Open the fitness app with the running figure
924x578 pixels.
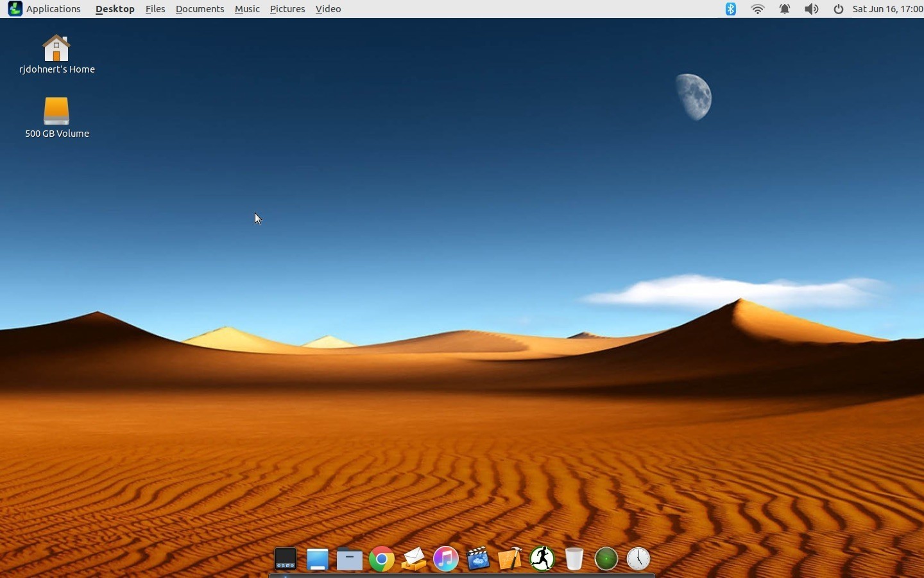coord(542,558)
